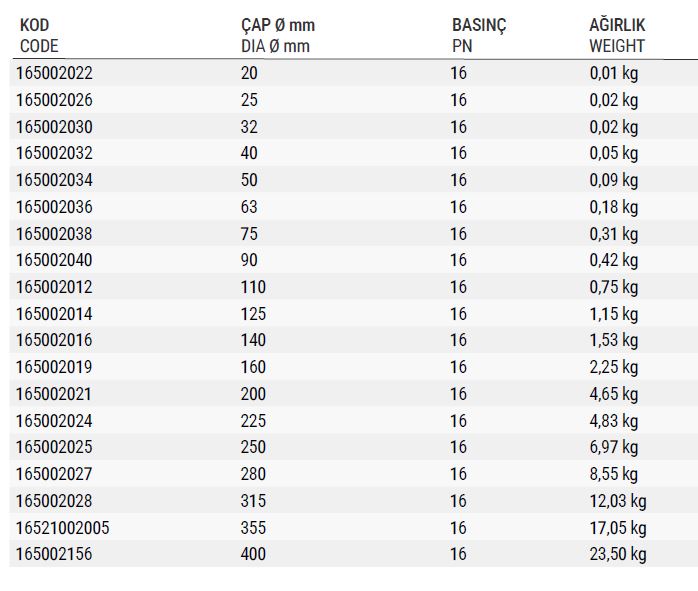
Task: Select product code 165002156
Action: click(54, 555)
